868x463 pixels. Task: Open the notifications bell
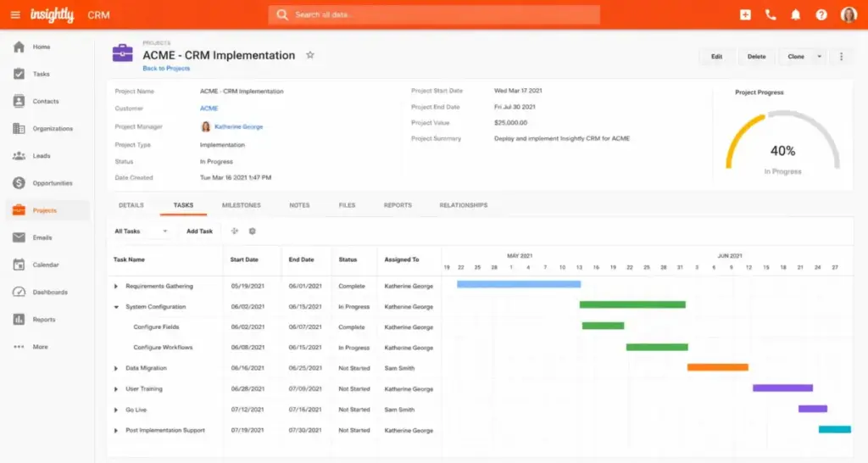point(795,15)
